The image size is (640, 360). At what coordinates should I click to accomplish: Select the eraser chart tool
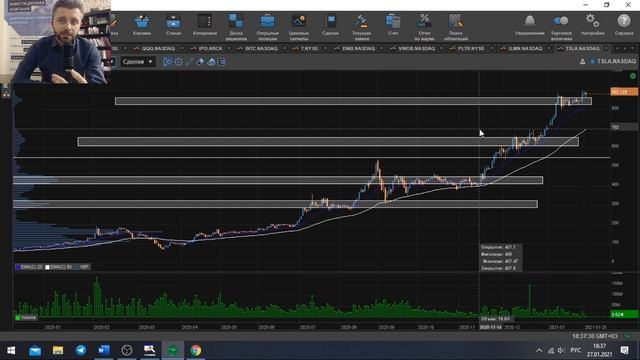point(200,62)
